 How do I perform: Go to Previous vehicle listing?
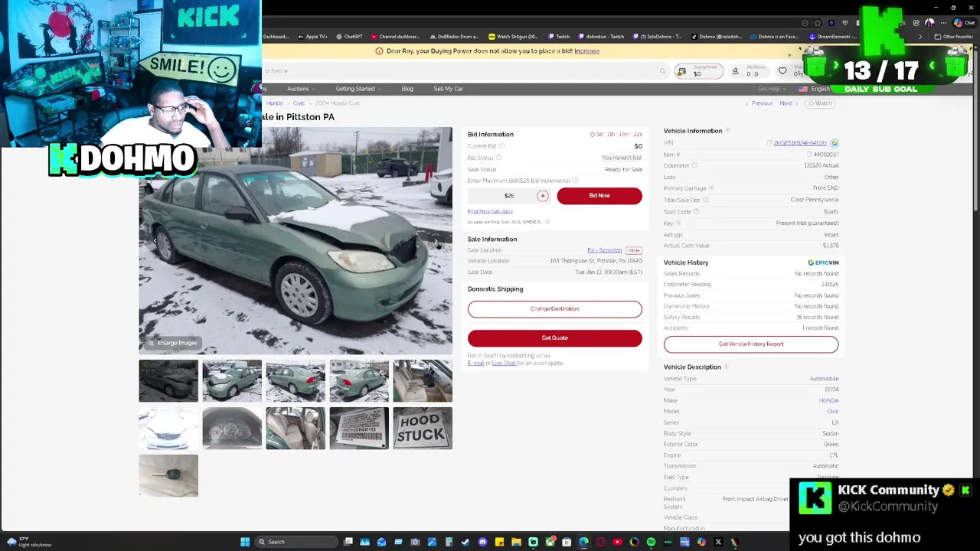tap(759, 103)
